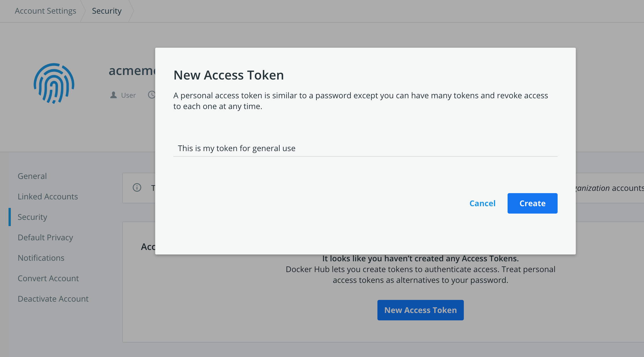Open Default Privacy settings
644x357 pixels.
pyautogui.click(x=45, y=237)
